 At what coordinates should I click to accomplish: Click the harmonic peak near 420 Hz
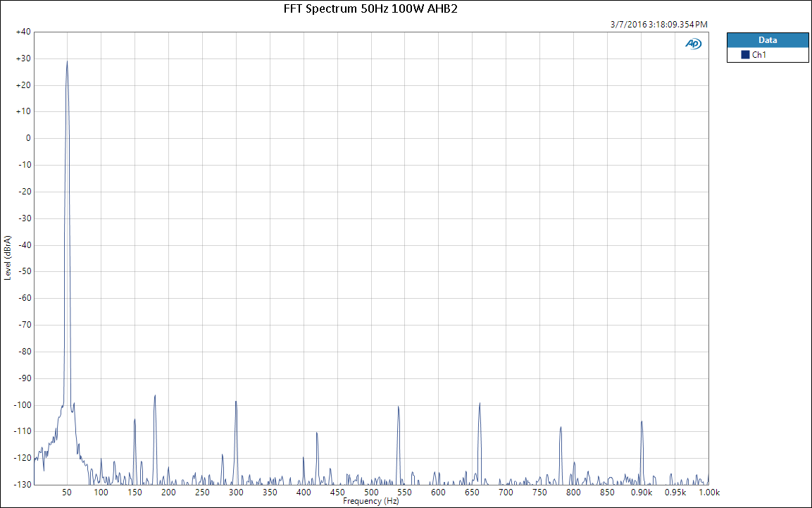click(317, 433)
